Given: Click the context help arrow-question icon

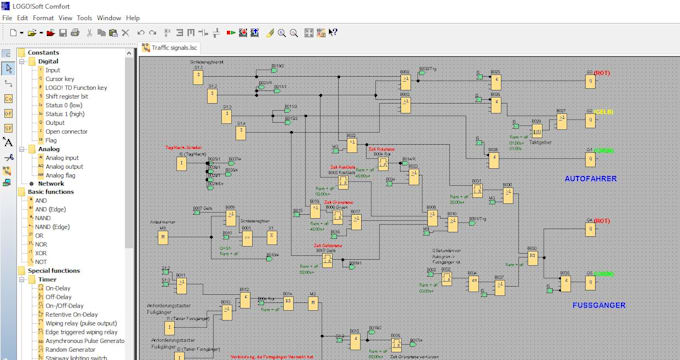Looking at the screenshot, I should pyautogui.click(x=333, y=33).
